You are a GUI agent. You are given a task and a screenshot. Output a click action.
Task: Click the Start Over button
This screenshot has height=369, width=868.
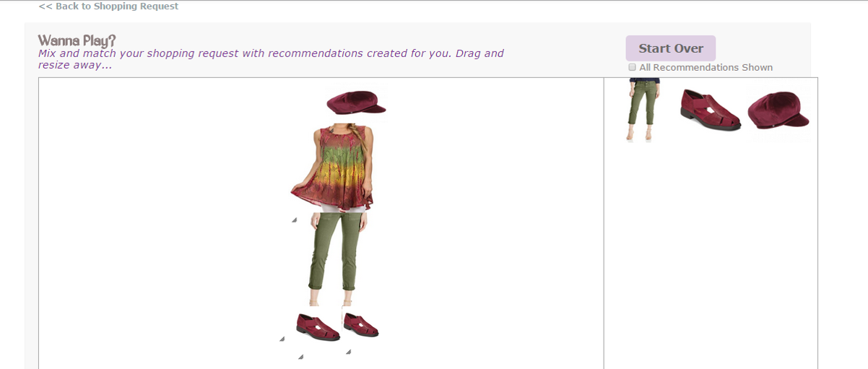(670, 48)
